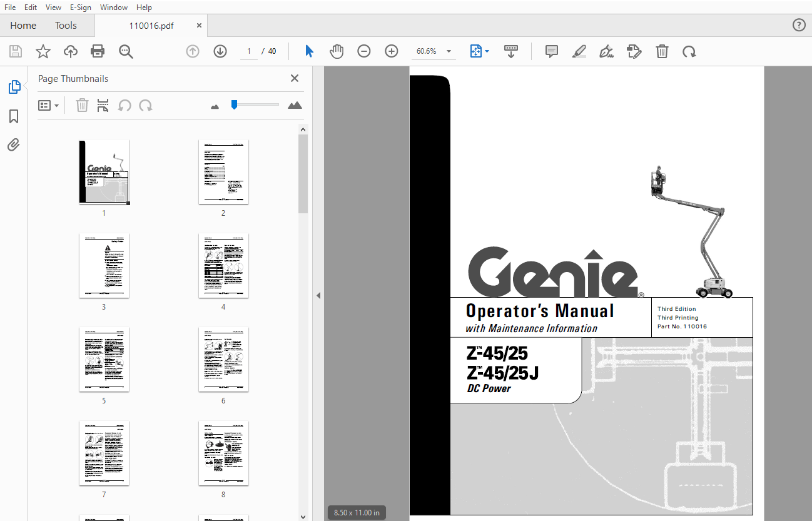Open Page Thumbnails sidebar icon
812x521 pixels.
click(x=14, y=87)
